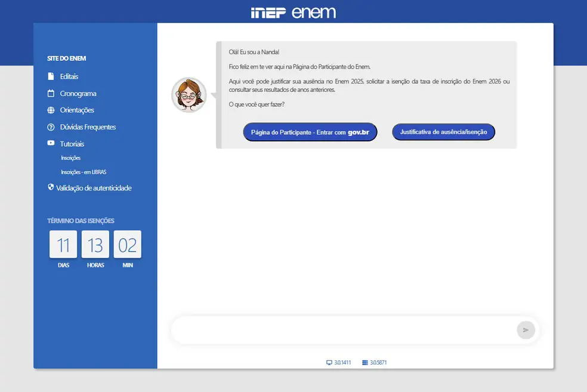
Task: Click Página do Participante - Entrar com gov.br
Action: (x=310, y=132)
